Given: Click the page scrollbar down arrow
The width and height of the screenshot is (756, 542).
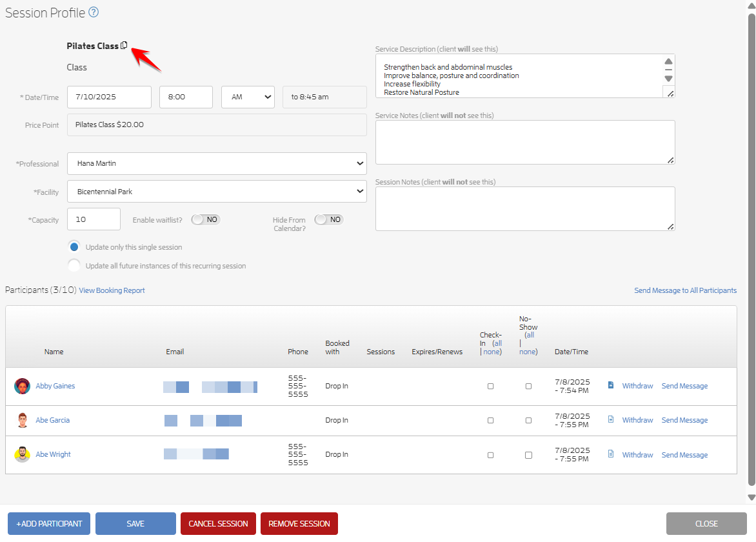Looking at the screenshot, I should [751, 497].
